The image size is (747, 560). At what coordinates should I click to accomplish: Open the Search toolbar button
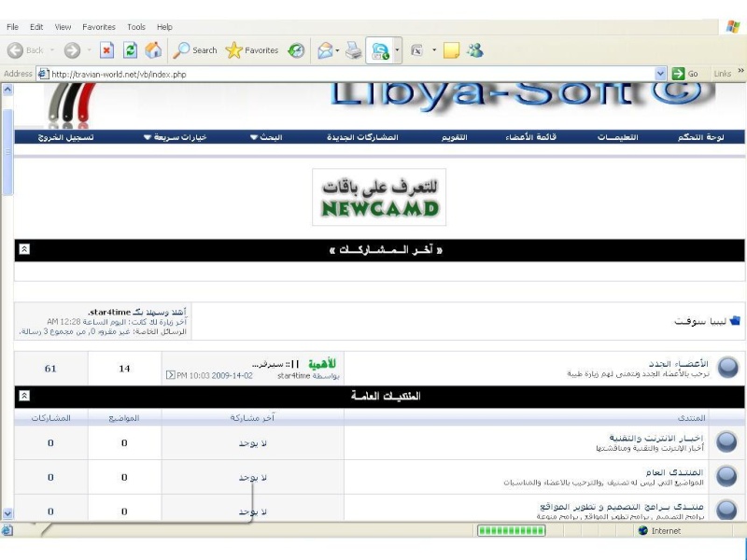point(194,50)
